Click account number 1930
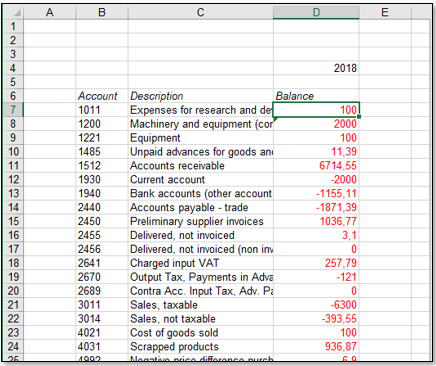This screenshot has width=436, height=366. tap(102, 179)
